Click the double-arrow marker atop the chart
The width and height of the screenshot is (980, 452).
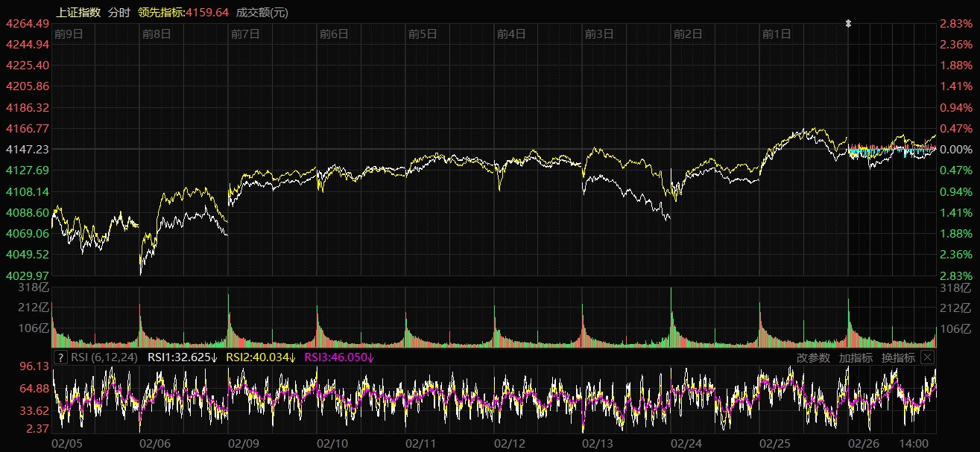pos(848,24)
